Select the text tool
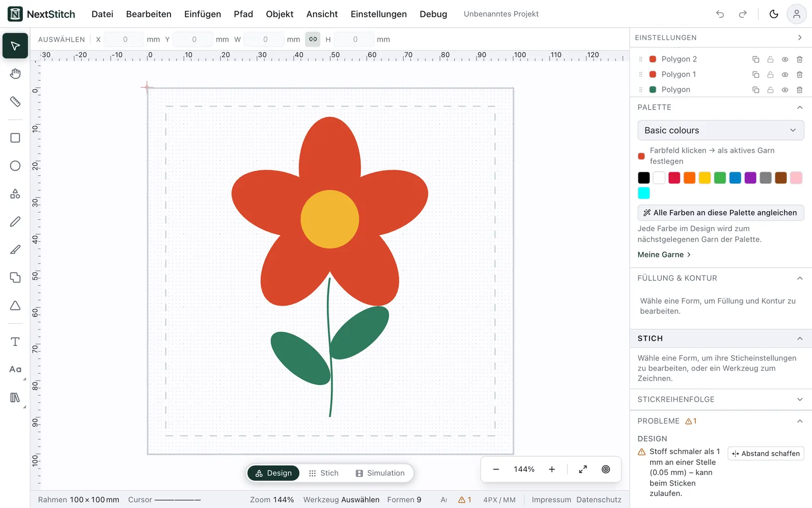 (15, 342)
